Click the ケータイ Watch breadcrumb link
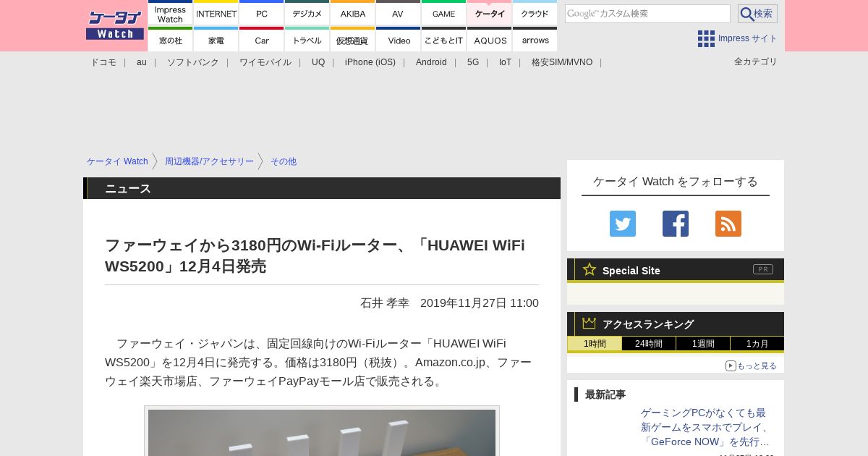 pyautogui.click(x=117, y=161)
